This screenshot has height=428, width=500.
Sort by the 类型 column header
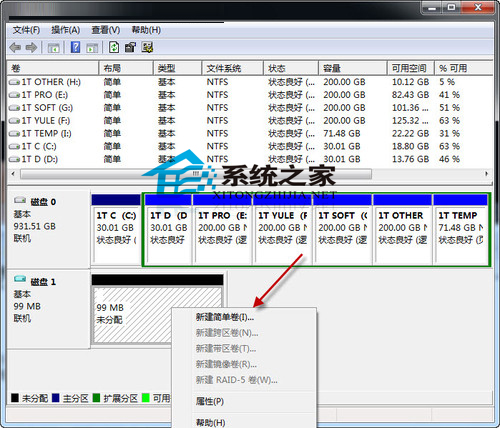[177, 68]
